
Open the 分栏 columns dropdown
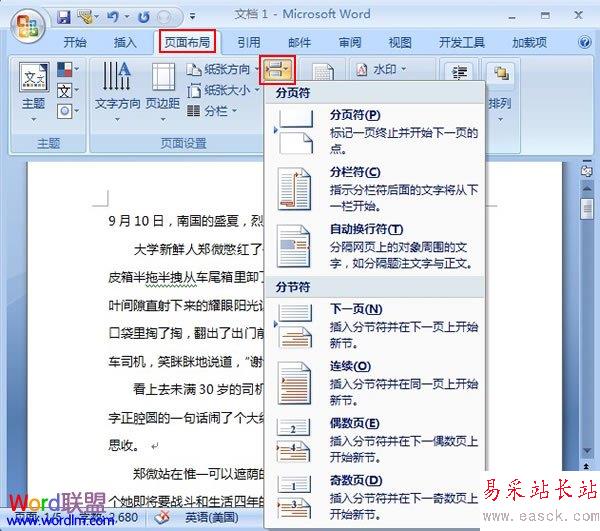point(212,111)
